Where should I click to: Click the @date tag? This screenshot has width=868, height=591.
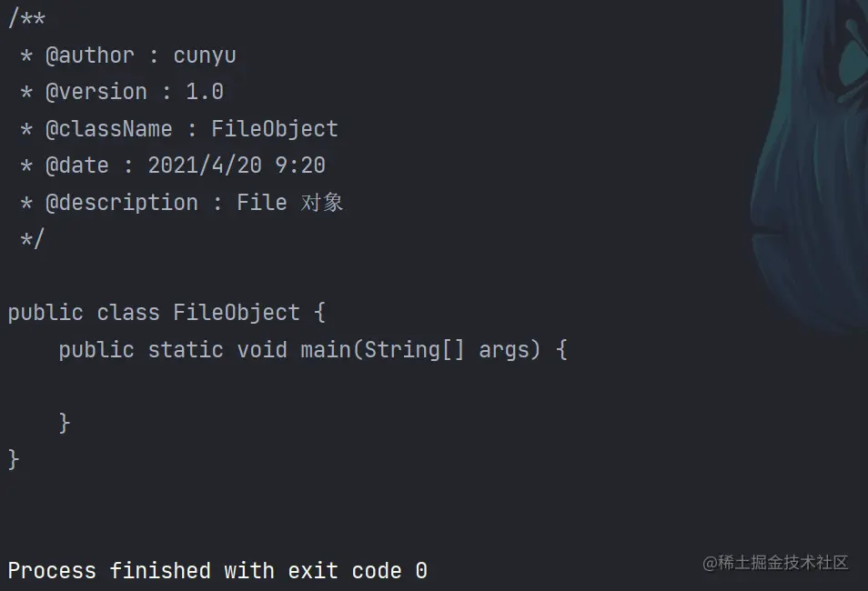click(x=76, y=165)
